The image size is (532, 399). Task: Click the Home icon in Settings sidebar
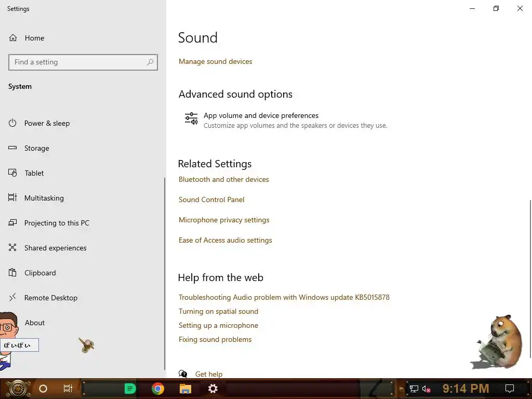tap(13, 37)
